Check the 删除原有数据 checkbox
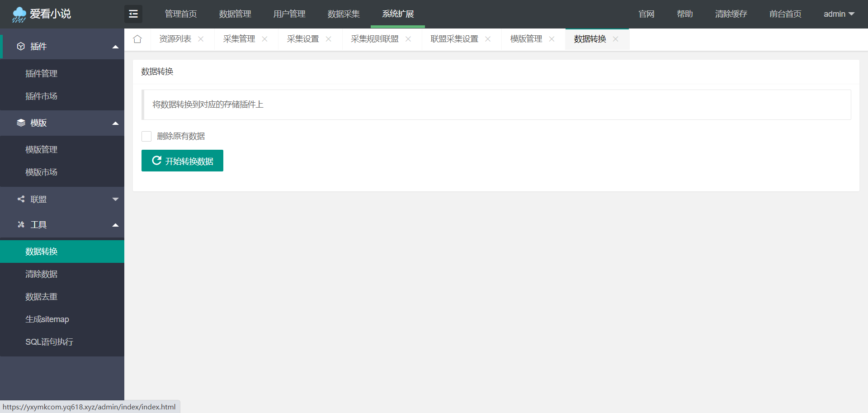This screenshot has width=868, height=413. coord(146,136)
